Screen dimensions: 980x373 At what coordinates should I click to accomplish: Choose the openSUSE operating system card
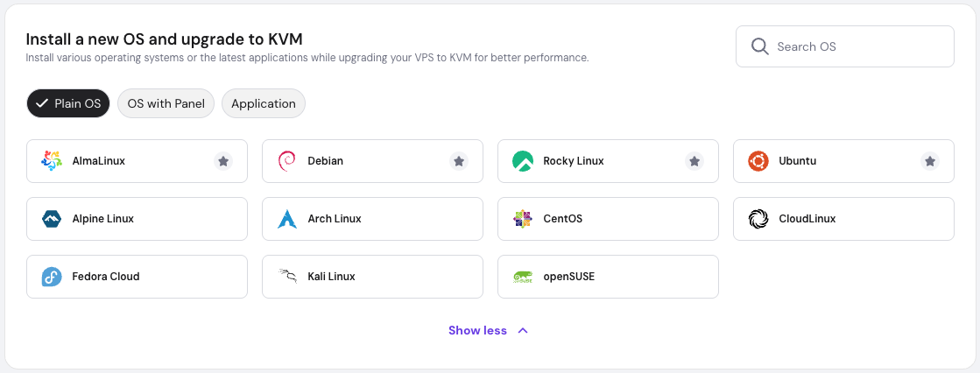(x=608, y=277)
